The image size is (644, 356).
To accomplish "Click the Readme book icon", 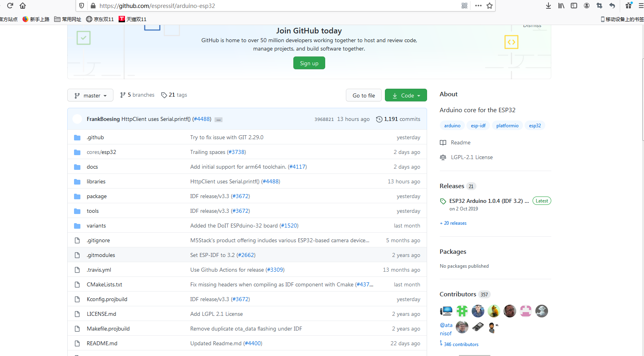I will tap(443, 143).
